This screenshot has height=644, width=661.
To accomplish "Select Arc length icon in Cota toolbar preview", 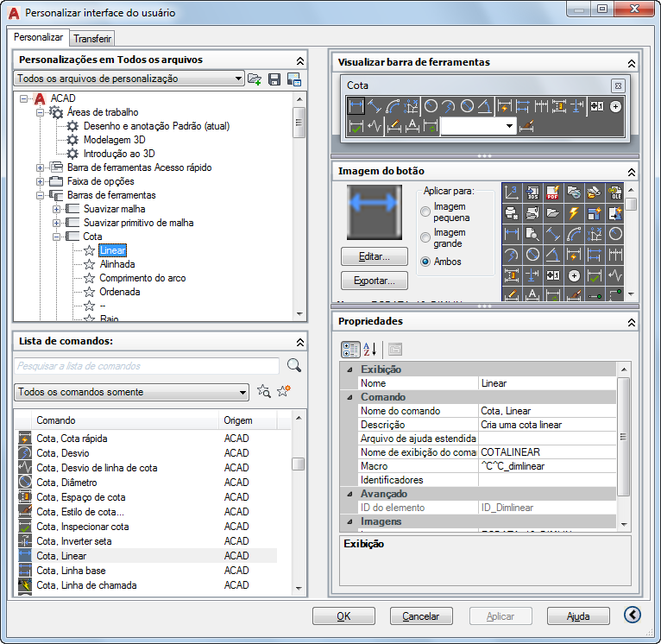I will point(393,106).
